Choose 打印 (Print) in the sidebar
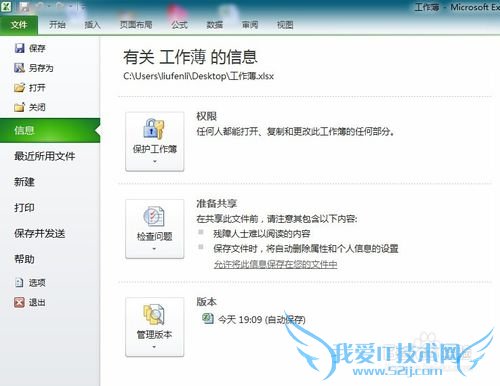 pos(24,207)
